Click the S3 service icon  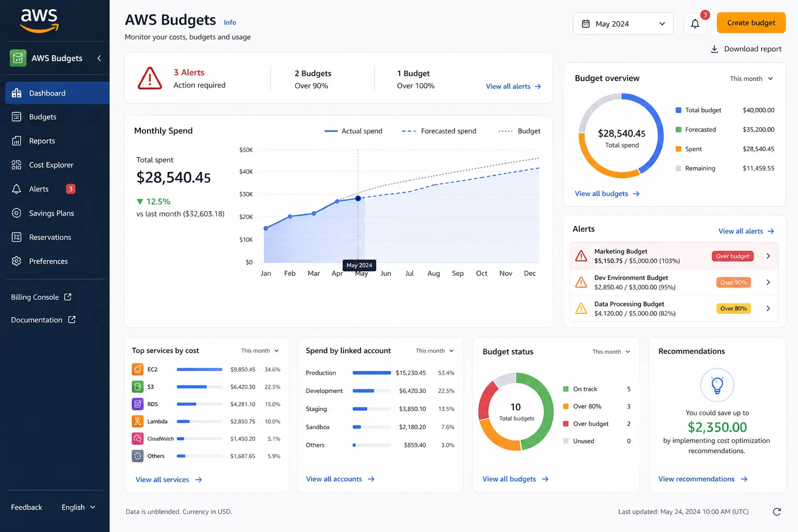138,387
